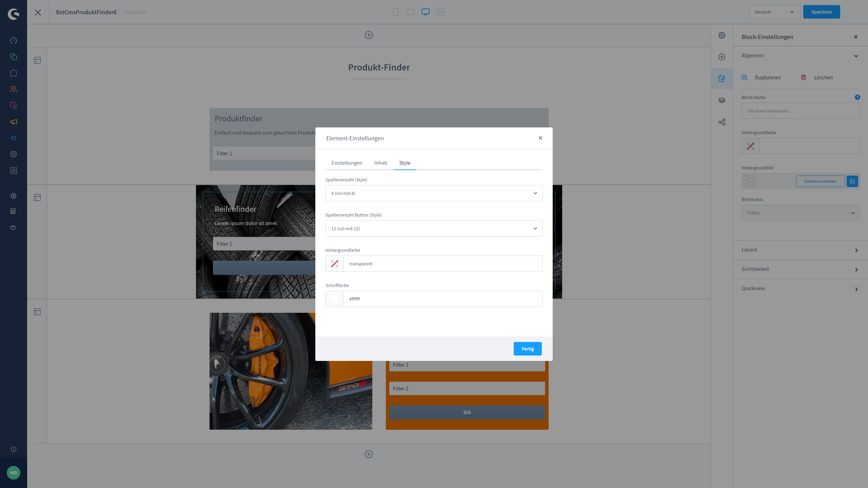The image size is (868, 488).
Task: Click the Block-Einstellungen Hintergrundfarbe text field
Action: (x=810, y=146)
